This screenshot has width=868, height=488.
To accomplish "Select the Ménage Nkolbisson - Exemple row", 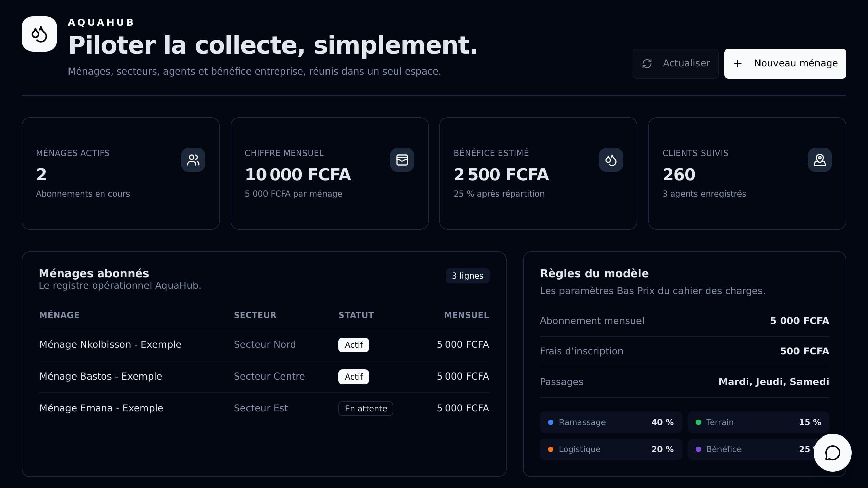I will click(264, 345).
